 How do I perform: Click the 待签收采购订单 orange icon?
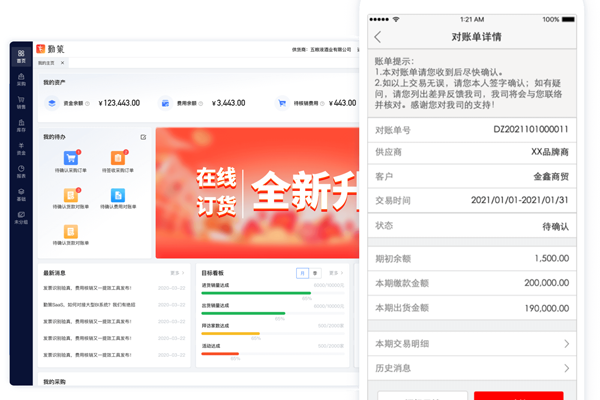[x=119, y=158]
